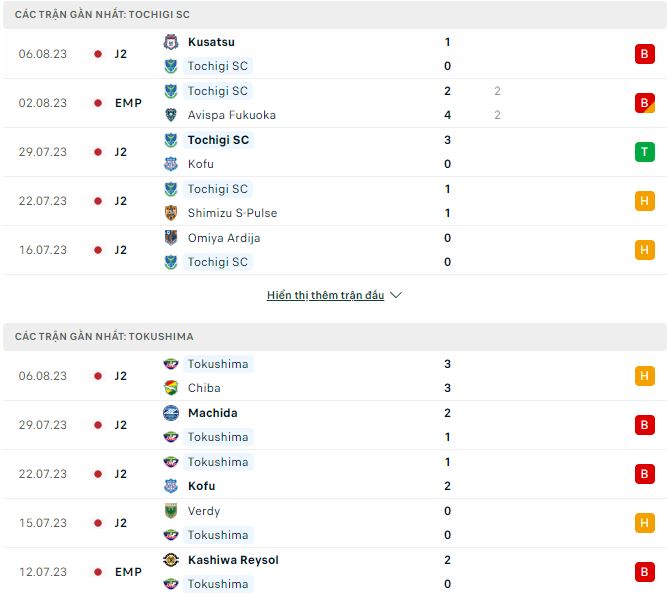Screen dimensions: 667x595
Task: Click the Japan flag beside 06.08.23 Kusatsu match
Action: 98,54
